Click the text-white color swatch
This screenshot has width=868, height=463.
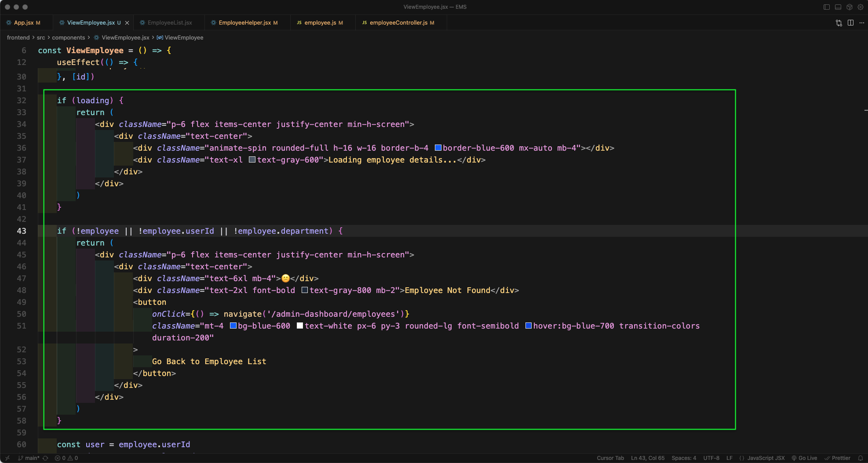click(300, 326)
